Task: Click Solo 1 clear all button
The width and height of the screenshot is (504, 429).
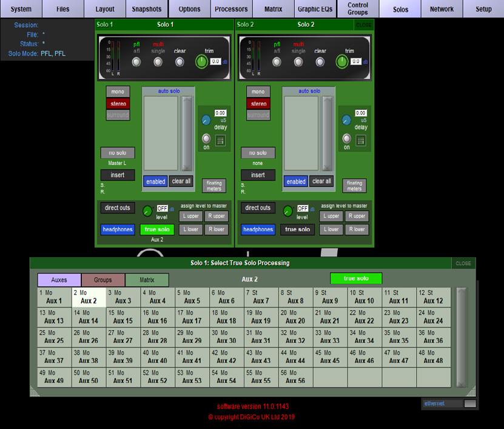Action: pos(181,181)
